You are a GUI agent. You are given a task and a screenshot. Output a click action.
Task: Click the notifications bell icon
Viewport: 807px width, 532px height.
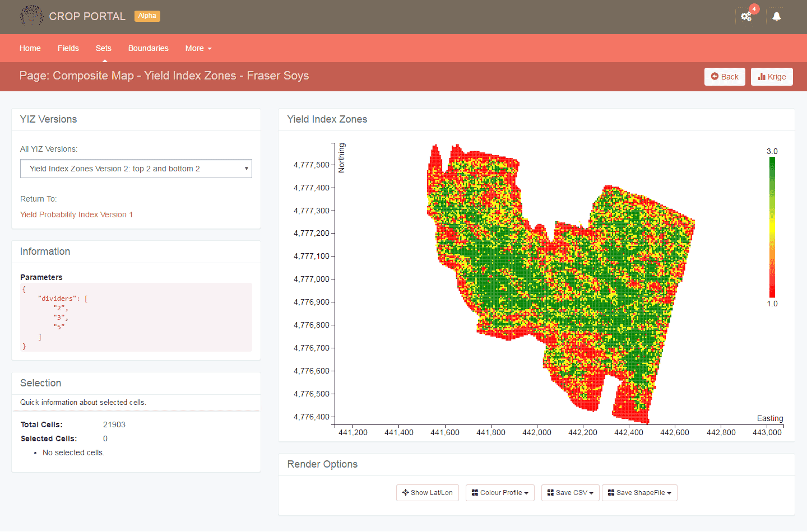776,16
